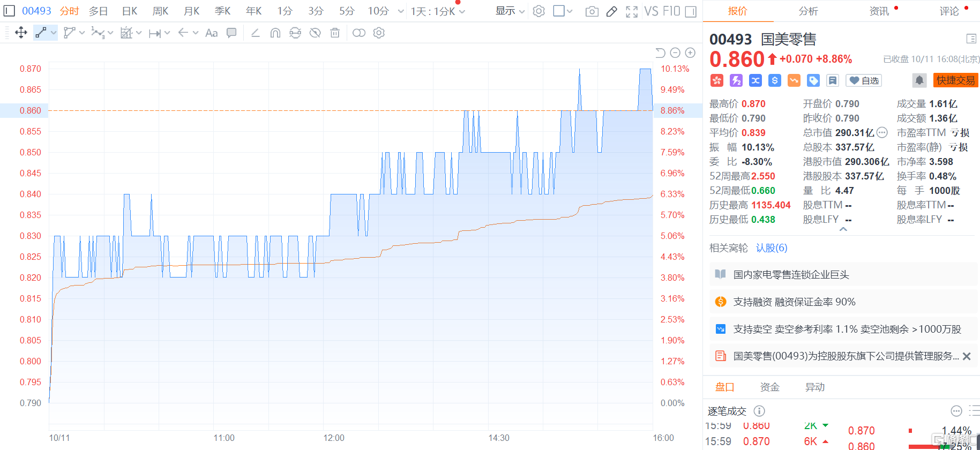980x450 pixels.
Task: Switch to the 日K chart tab
Action: (x=130, y=11)
